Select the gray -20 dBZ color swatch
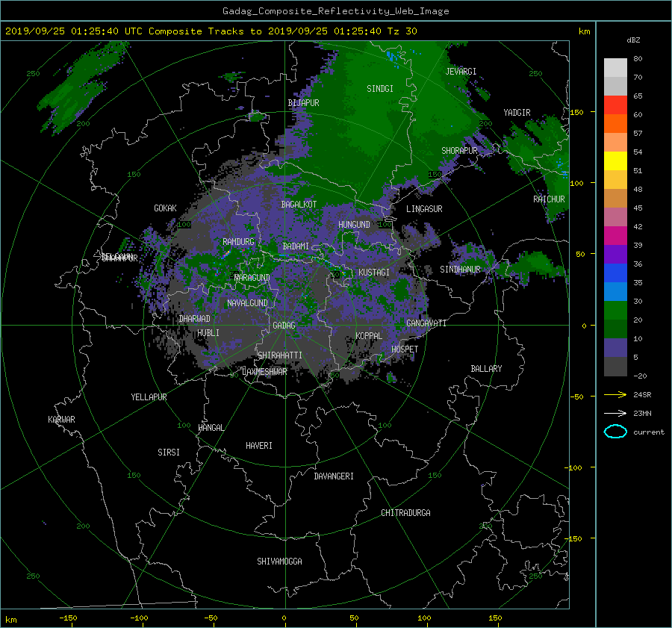The width and height of the screenshot is (672, 628). pos(615,367)
